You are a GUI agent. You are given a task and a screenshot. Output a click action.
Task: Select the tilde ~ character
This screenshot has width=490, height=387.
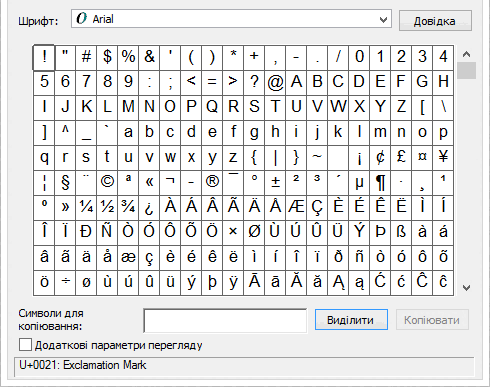click(317, 157)
